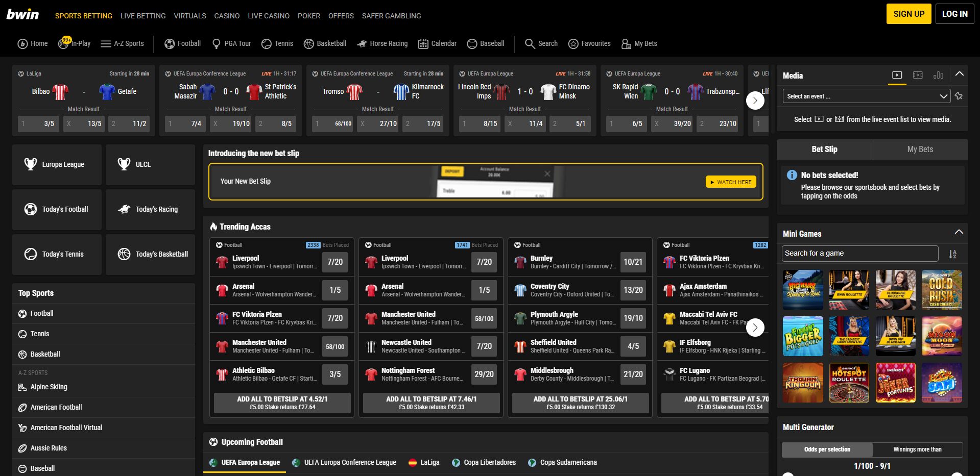Select Kilmarnock FC win odds 17/5

tap(423, 123)
